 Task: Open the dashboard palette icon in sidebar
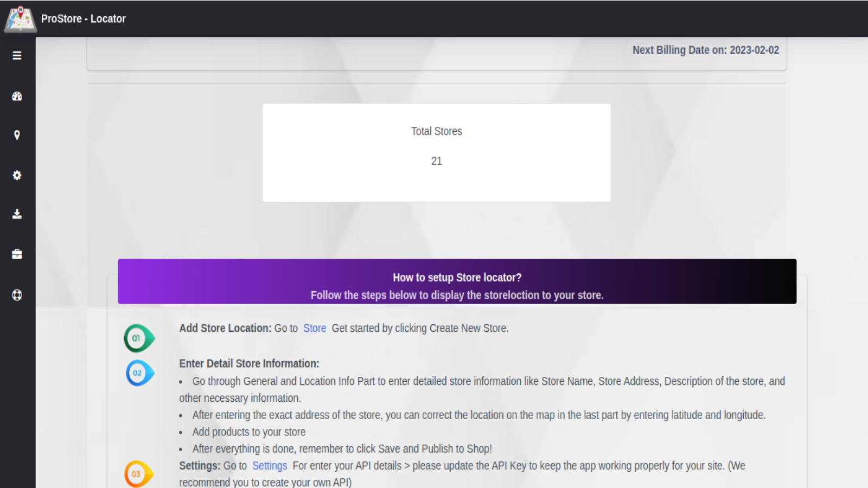[x=17, y=96]
